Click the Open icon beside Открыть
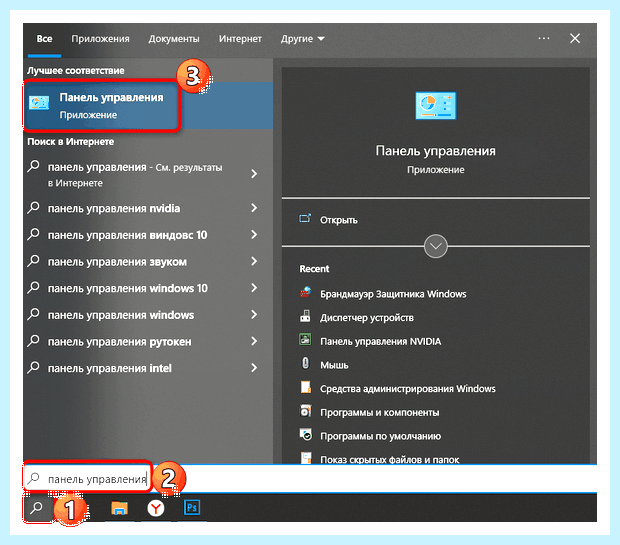The image size is (620, 545). [x=305, y=218]
